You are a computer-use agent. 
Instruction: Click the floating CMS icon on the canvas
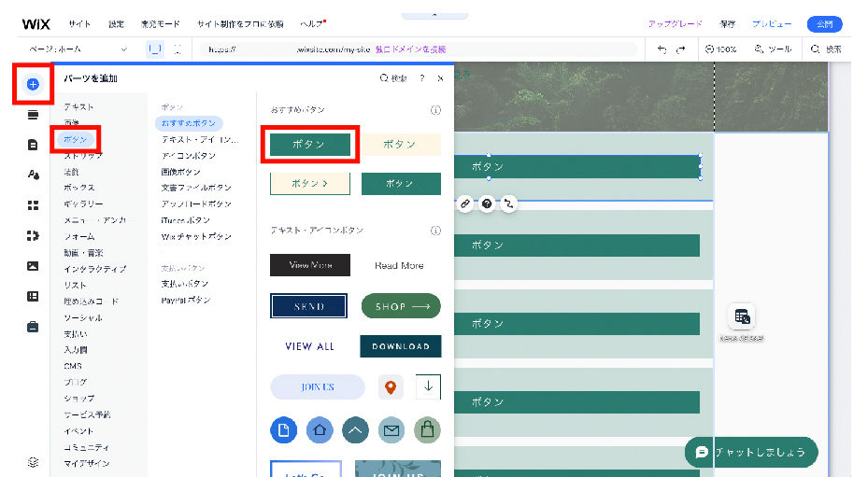pos(741,317)
